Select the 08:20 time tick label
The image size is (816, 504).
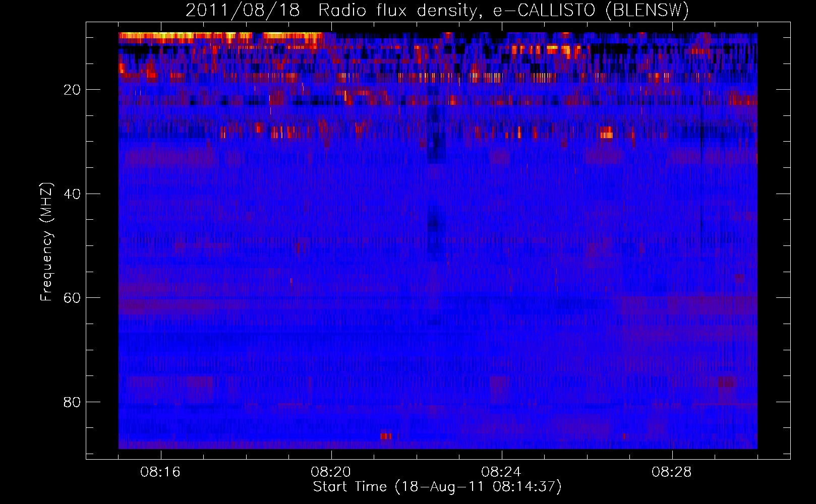point(331,472)
